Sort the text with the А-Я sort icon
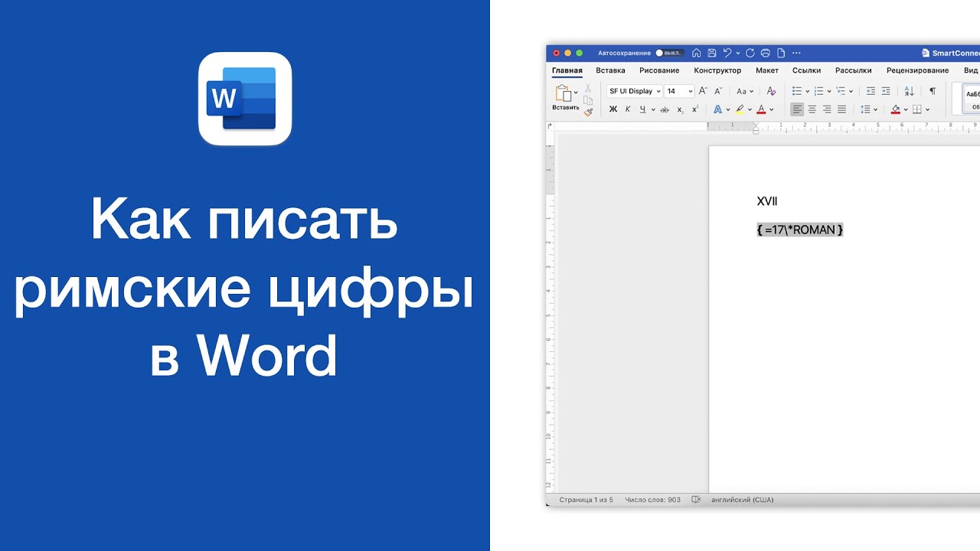980x551 pixels. point(909,91)
